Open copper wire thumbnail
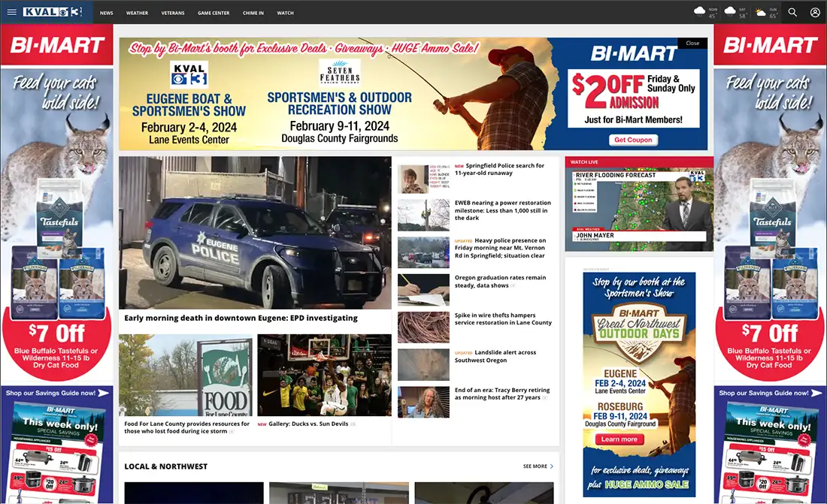 pos(423,327)
